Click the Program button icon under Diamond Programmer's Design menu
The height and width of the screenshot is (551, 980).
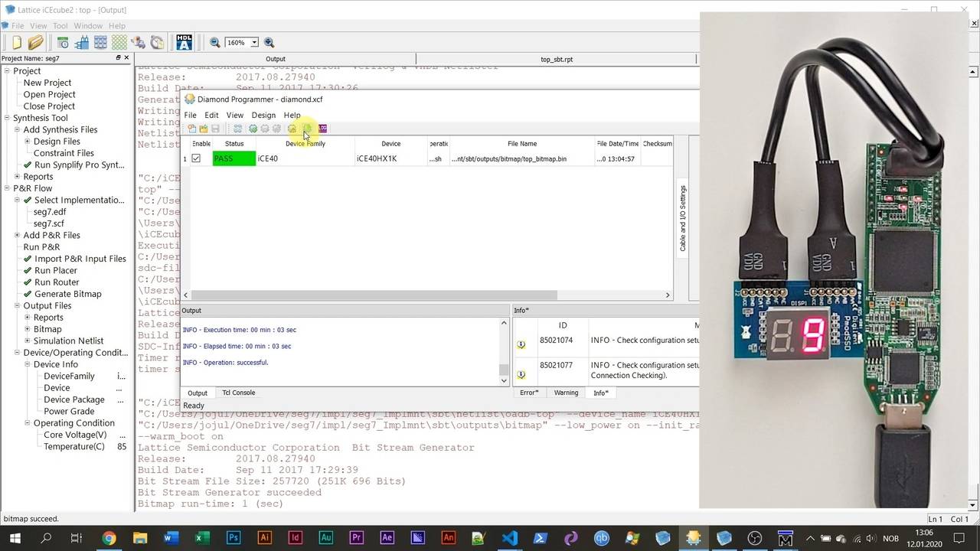(x=306, y=129)
